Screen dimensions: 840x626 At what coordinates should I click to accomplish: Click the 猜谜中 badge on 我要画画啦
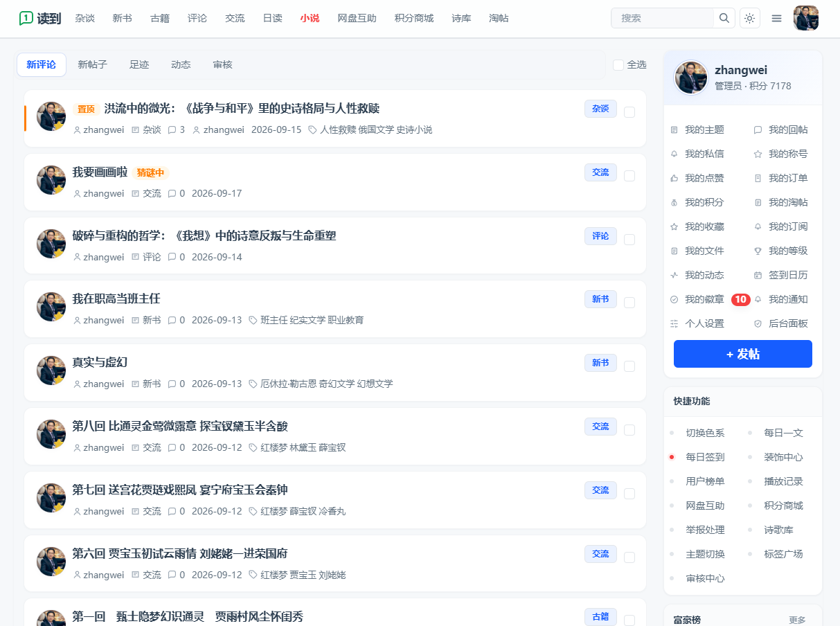[x=150, y=172]
